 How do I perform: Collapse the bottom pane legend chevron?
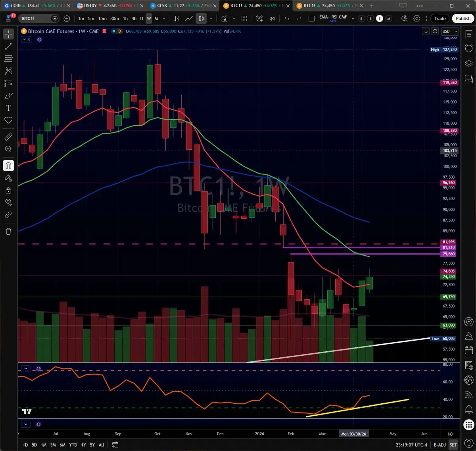pyautogui.click(x=26, y=424)
